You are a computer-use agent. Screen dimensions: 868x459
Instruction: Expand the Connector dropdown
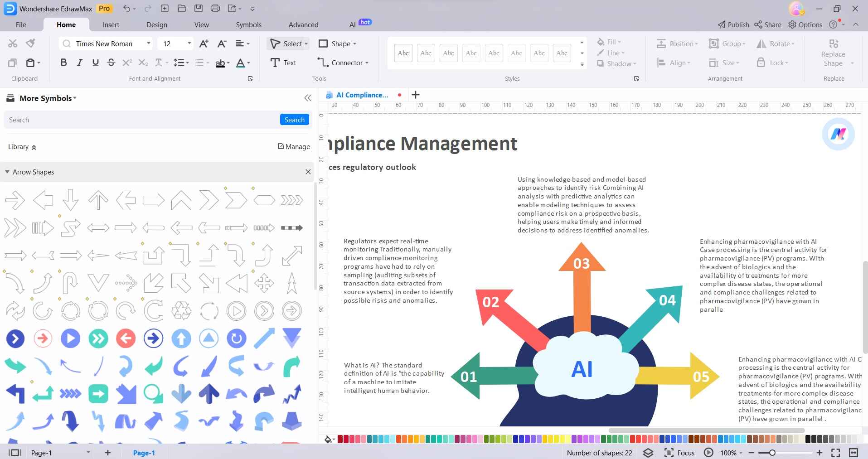pos(367,63)
